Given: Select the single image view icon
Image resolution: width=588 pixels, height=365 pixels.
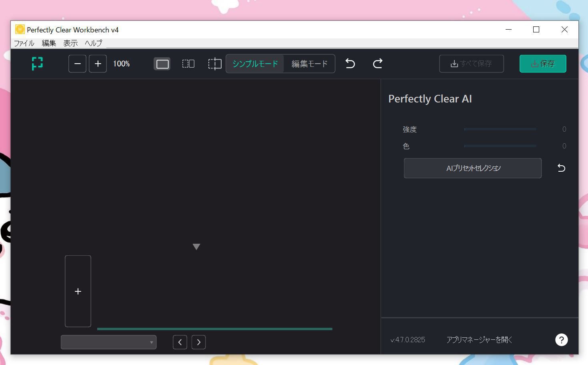Looking at the screenshot, I should 162,64.
